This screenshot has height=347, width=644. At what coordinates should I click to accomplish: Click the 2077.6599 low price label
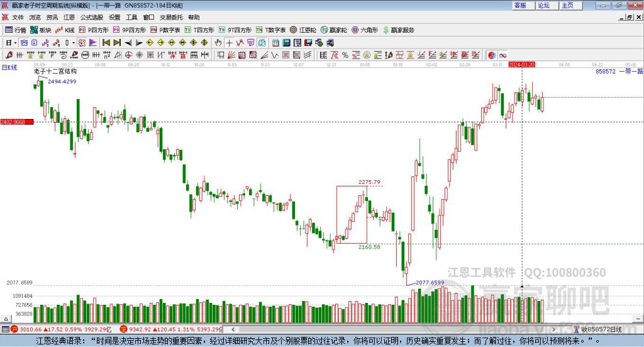click(430, 283)
